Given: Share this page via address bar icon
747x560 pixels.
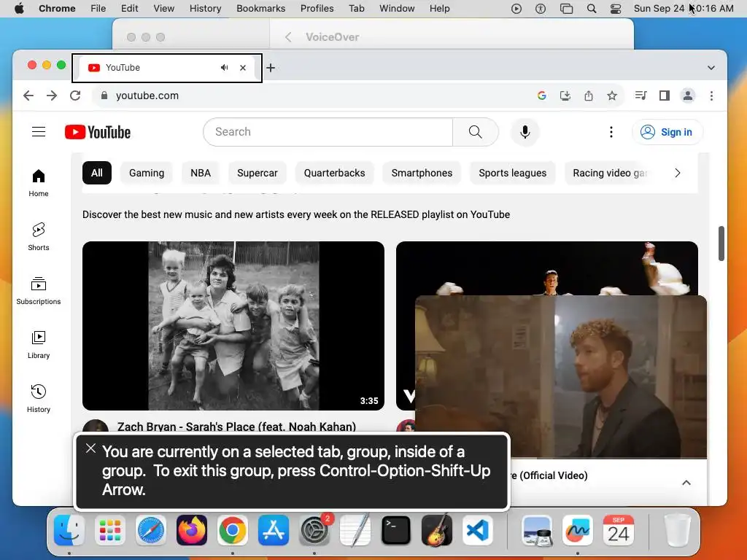Looking at the screenshot, I should point(589,96).
